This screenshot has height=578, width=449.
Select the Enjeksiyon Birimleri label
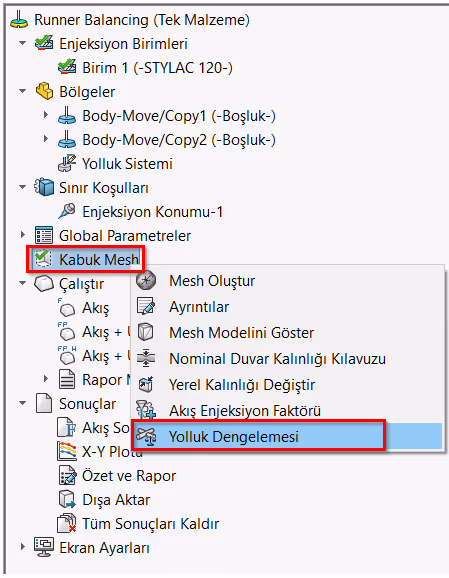pos(123,44)
